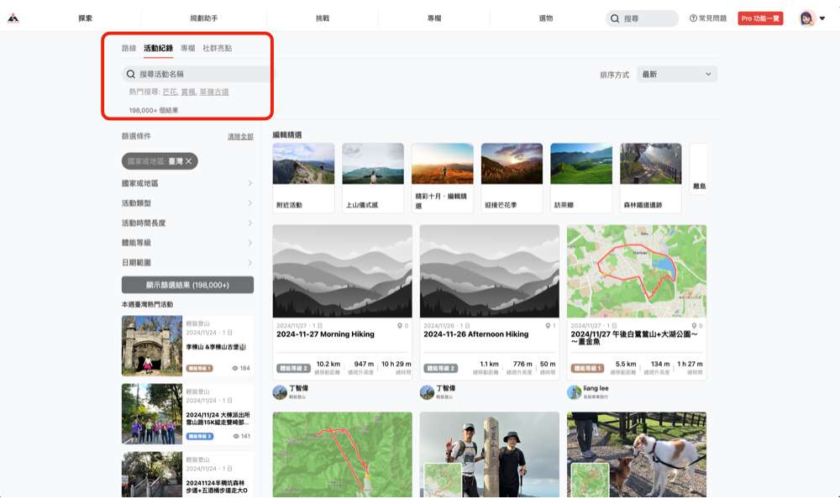Viewport: 840px width, 504px height.
Task: Focus the top 搜尋 input field
Action: (x=643, y=18)
